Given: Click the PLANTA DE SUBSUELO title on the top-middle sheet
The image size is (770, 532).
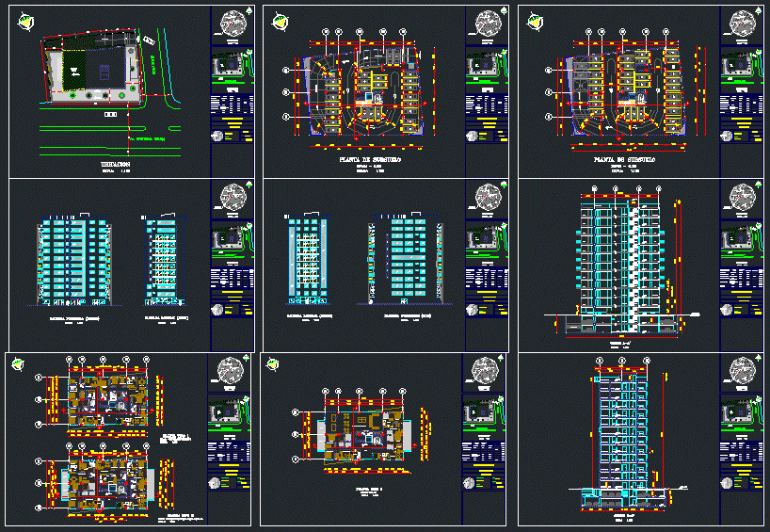Looking at the screenshot, I should pos(369,161).
